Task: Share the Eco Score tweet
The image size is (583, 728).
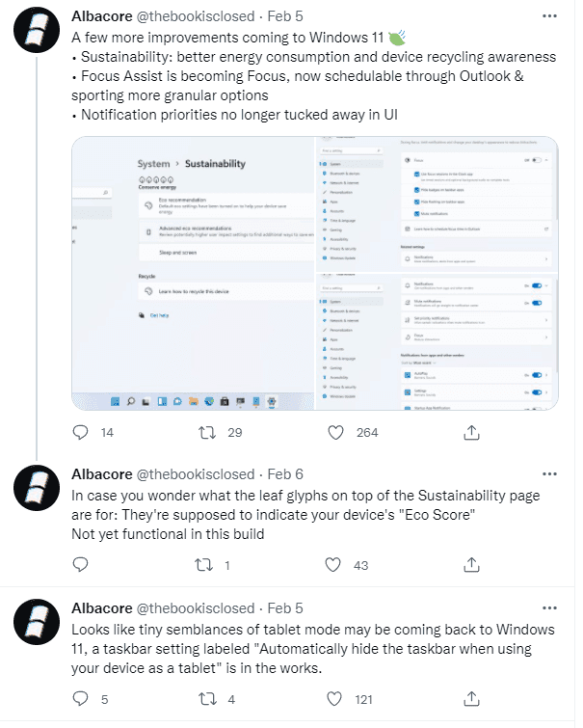Action: coord(471,565)
